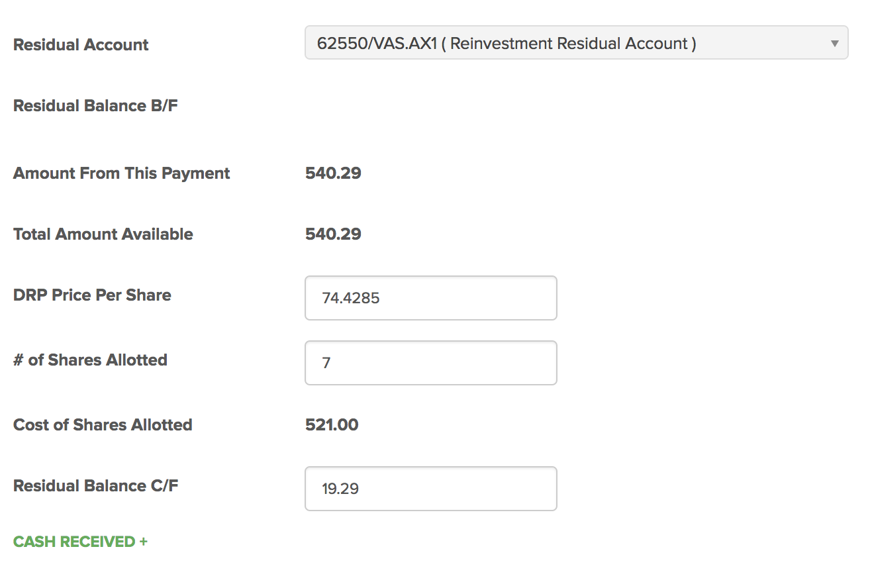Click the Total Amount Available amount

(x=332, y=234)
